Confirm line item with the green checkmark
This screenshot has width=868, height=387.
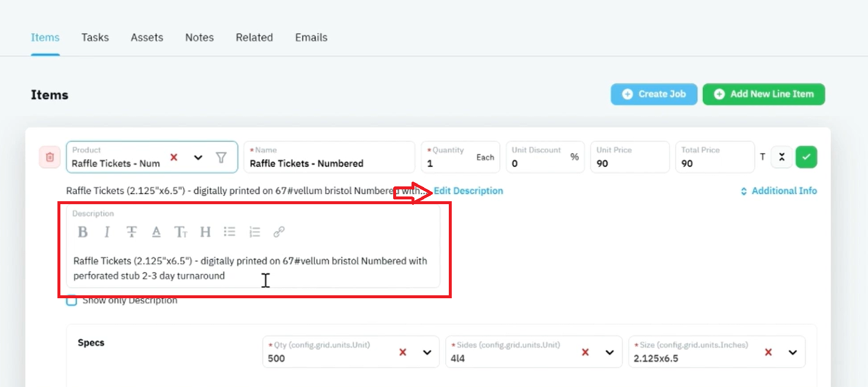coord(806,157)
